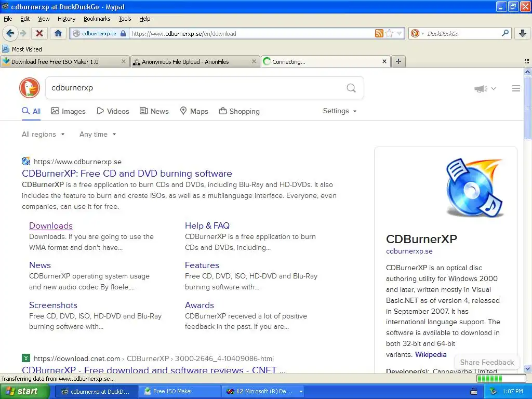Image resolution: width=532 pixels, height=399 pixels.
Task: Open the address bar history dropdown arrow
Action: (400, 33)
